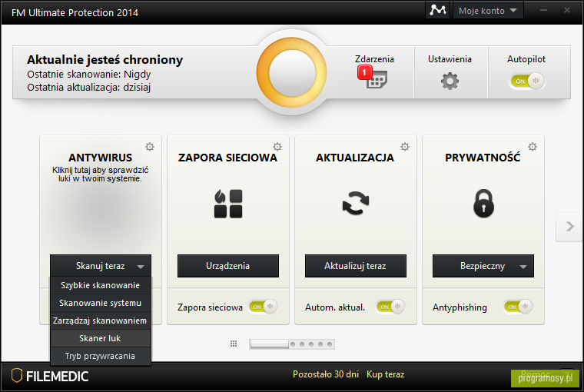Click the small gear on PRYWATNOŚĆ card
584x392 pixels.
coord(533,147)
